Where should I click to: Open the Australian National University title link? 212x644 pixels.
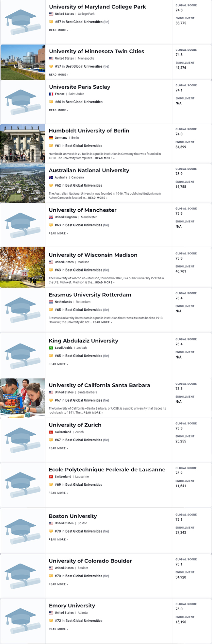(x=89, y=170)
